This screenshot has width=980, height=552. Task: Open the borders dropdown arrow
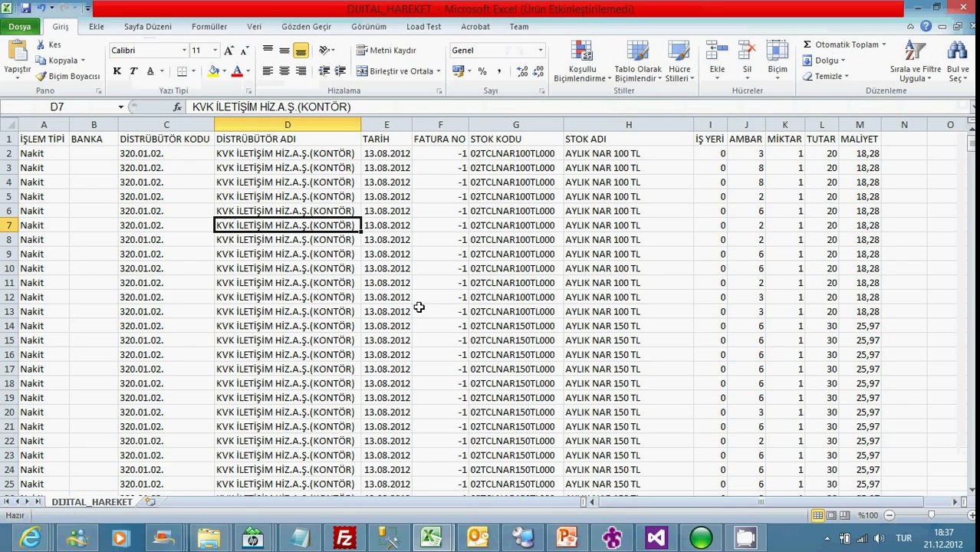pyautogui.click(x=192, y=71)
